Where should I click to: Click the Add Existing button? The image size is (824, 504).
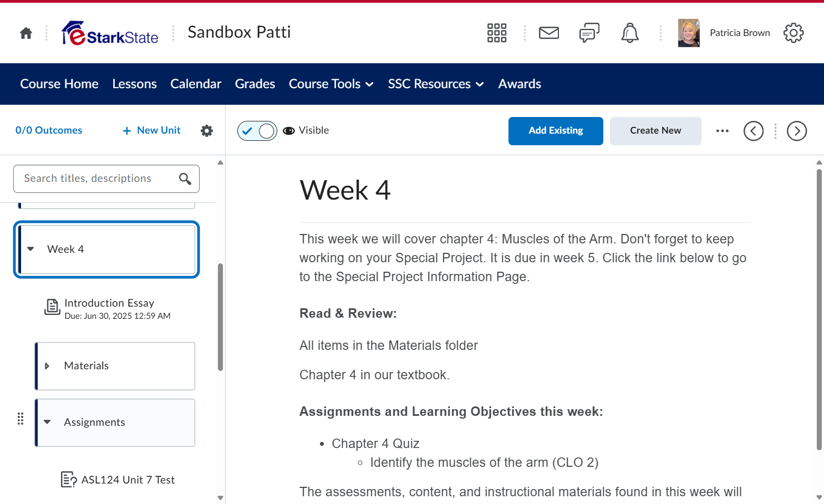(x=556, y=131)
